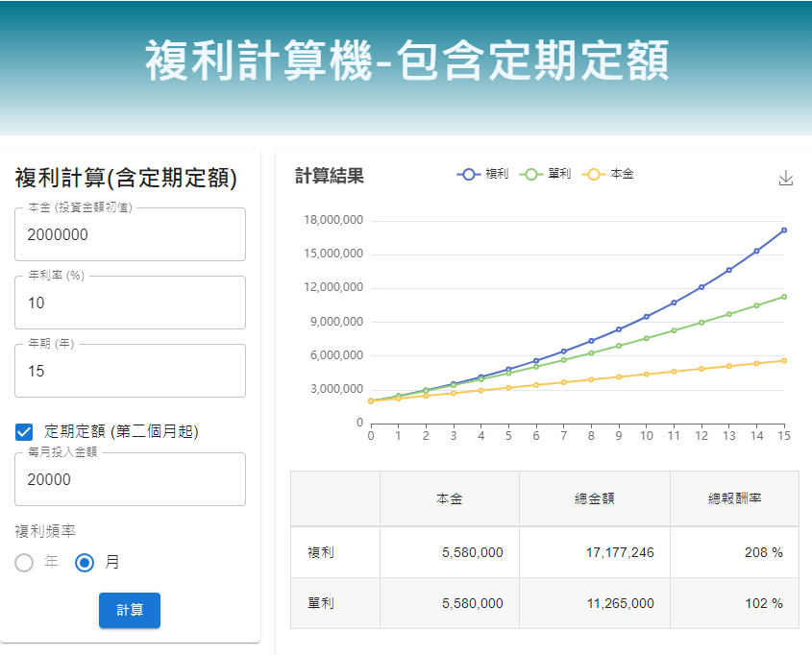812x655 pixels.
Task: Click into the 年期 (年) input field
Action: (x=130, y=372)
